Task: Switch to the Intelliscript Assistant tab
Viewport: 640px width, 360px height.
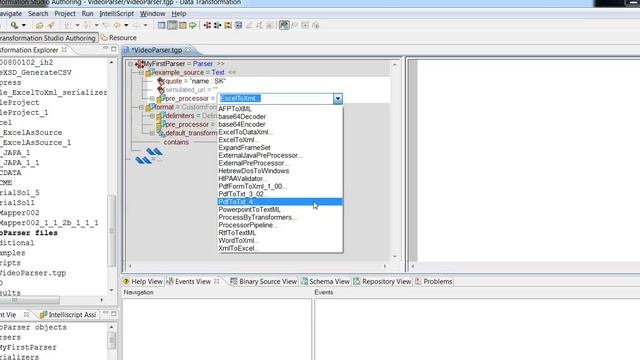Action: point(68,315)
